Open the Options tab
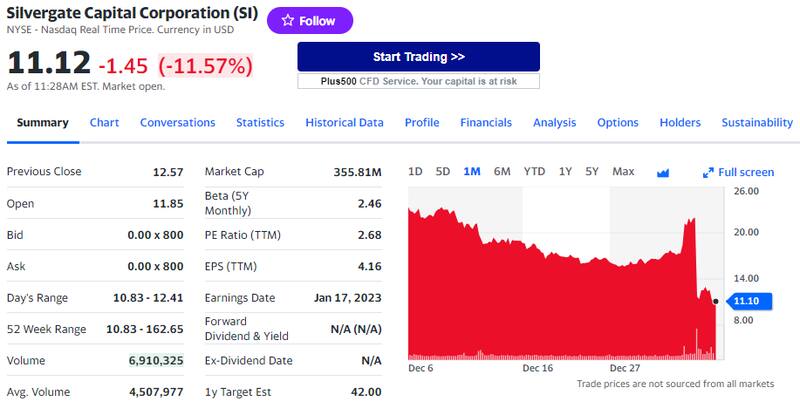Viewport: 800px width, 415px height. 618,123
